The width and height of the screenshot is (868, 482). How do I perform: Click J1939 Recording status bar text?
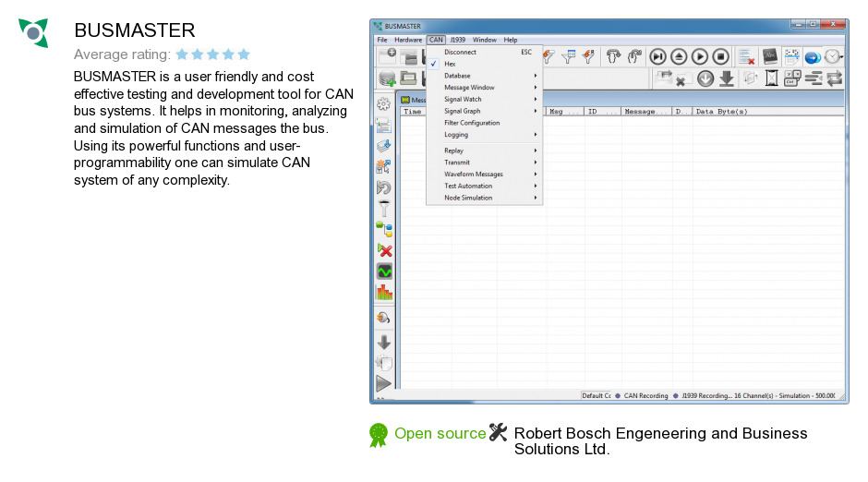pyautogui.click(x=706, y=396)
